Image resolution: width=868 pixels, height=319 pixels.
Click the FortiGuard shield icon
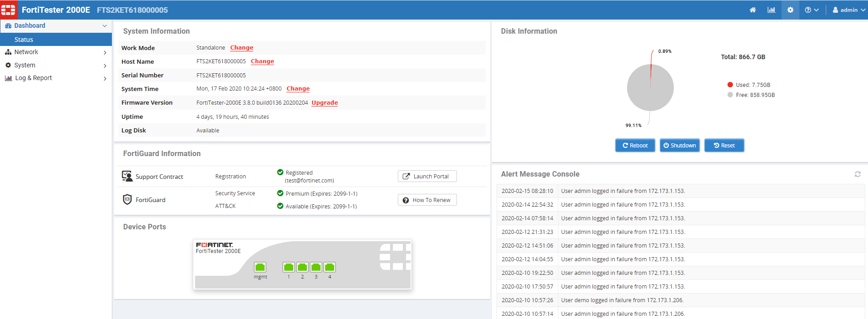[x=127, y=200]
